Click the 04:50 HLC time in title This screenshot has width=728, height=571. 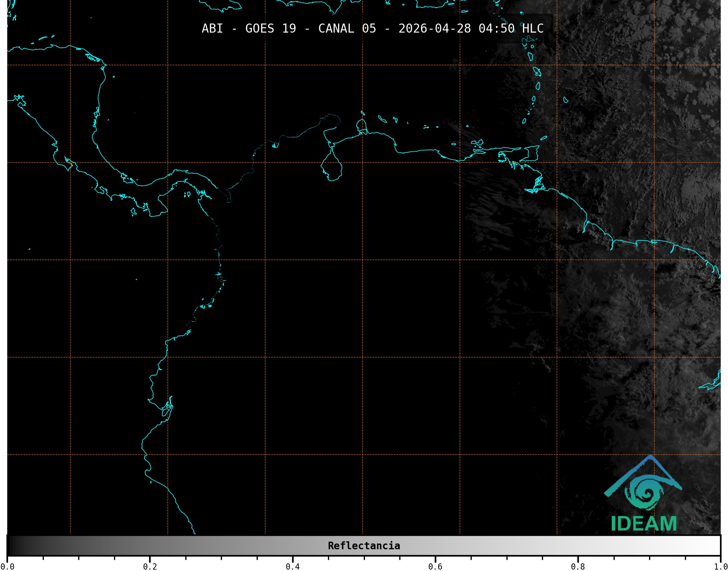click(511, 28)
